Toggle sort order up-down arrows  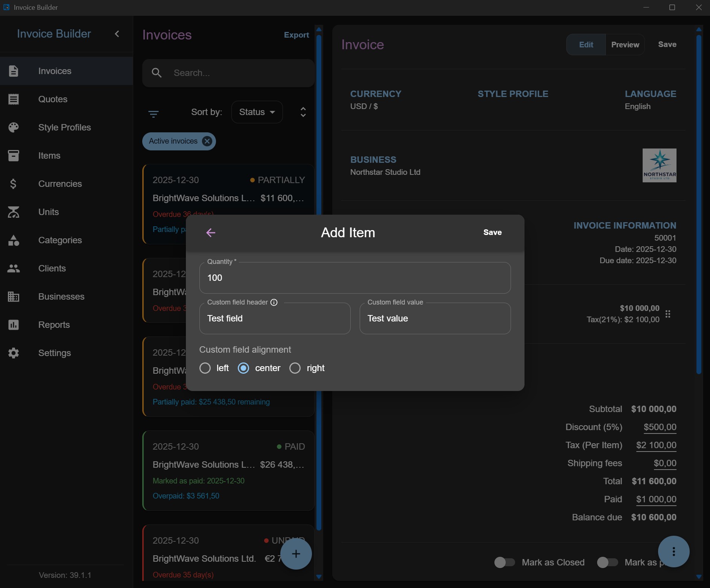pyautogui.click(x=303, y=112)
